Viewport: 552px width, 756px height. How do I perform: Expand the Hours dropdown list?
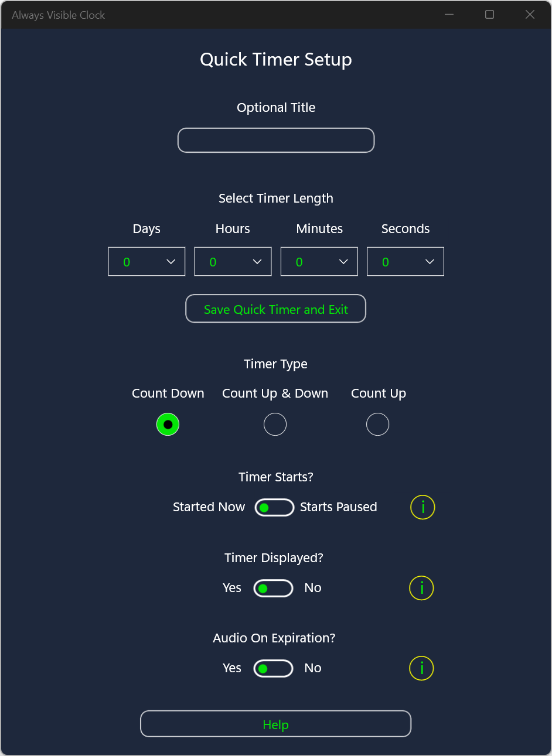click(x=233, y=262)
